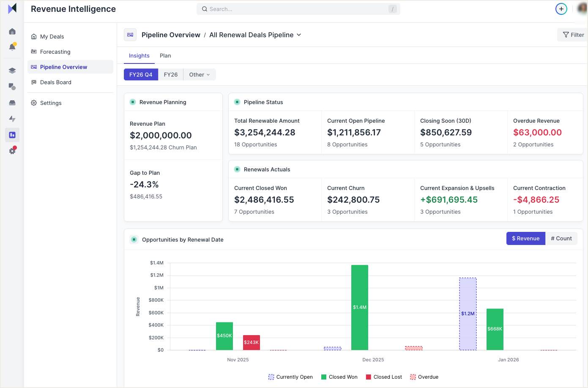Click the plus button in top bar
This screenshot has width=588, height=388.
click(561, 9)
